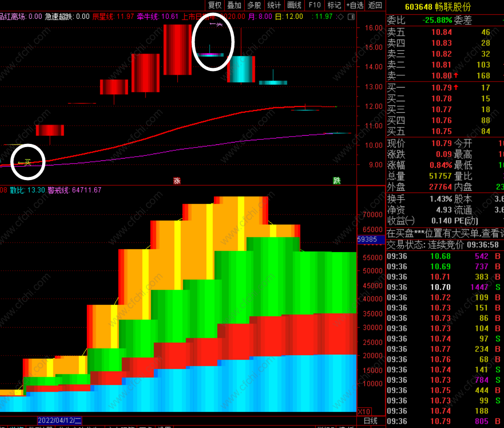Switch to 多股 multi-stock view
This screenshot has width=504, height=428.
click(x=254, y=5)
